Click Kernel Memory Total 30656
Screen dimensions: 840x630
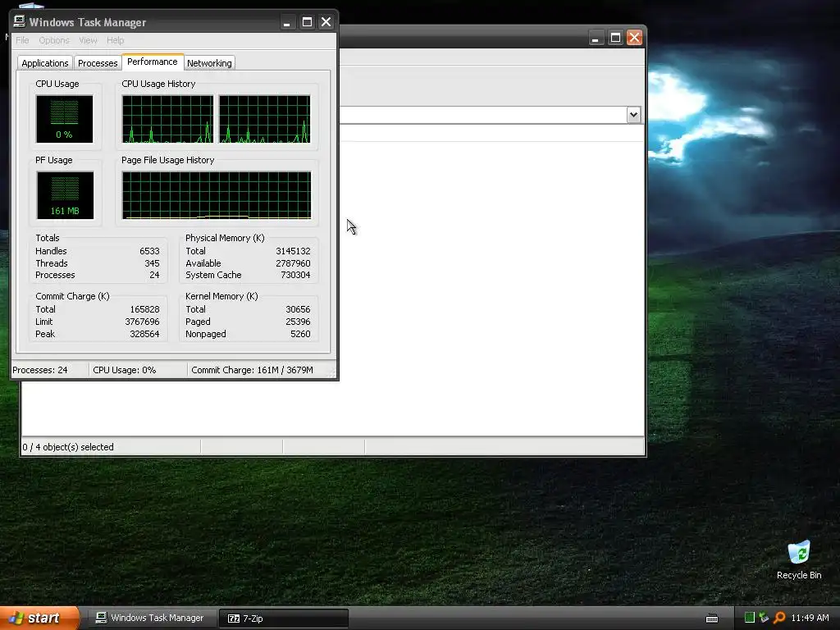click(x=298, y=309)
